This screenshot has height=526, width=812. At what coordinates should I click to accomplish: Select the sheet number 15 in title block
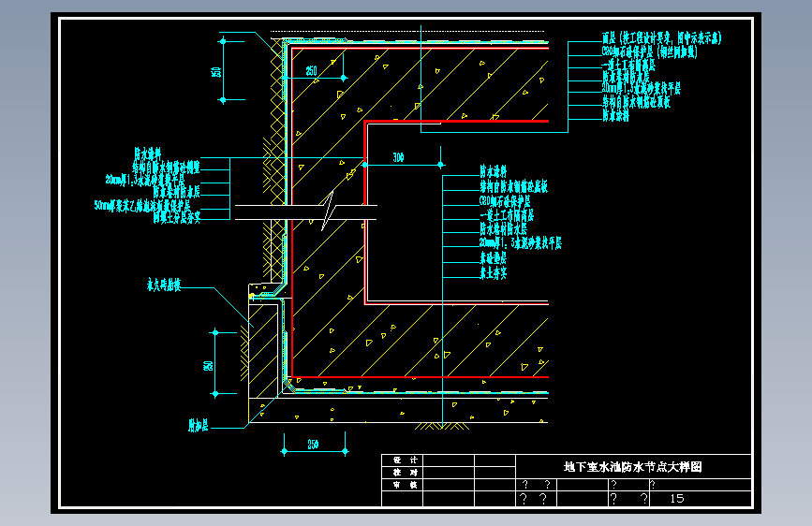coord(677,499)
